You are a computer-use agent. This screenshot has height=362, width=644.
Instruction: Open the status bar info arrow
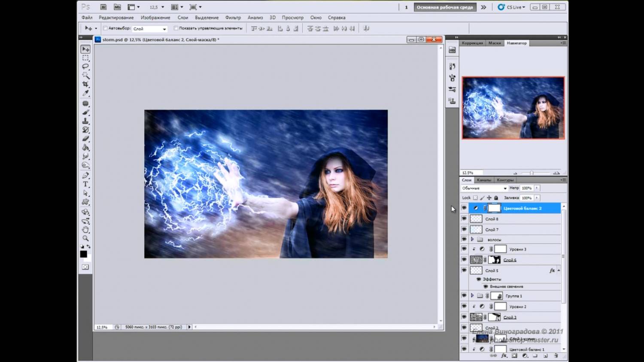click(x=189, y=327)
